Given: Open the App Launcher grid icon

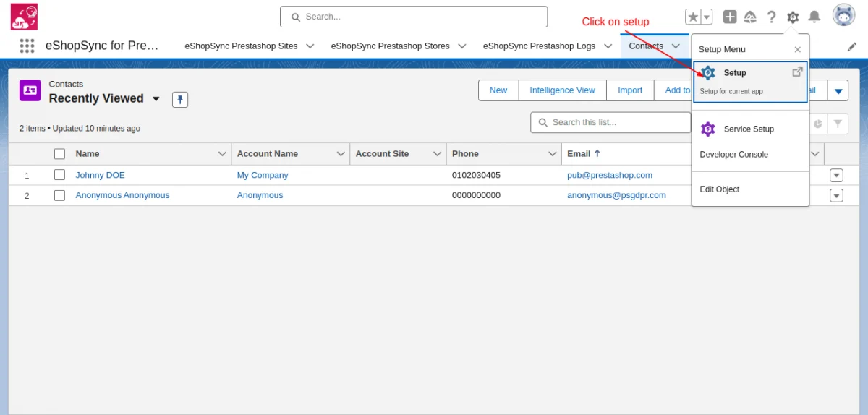Looking at the screenshot, I should (x=27, y=46).
